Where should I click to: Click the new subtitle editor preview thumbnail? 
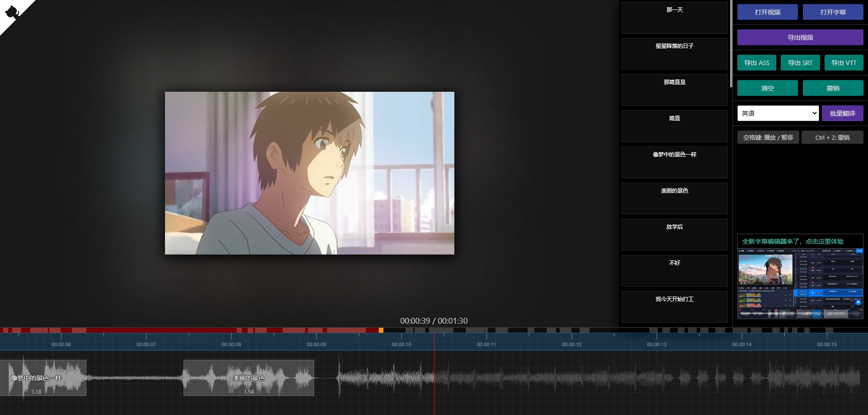pos(800,284)
